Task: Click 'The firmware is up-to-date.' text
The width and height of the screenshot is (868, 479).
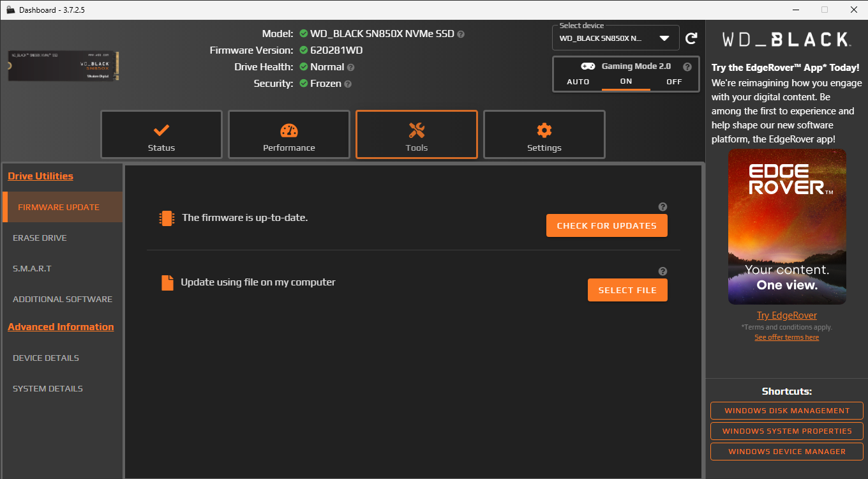Action: click(x=245, y=218)
